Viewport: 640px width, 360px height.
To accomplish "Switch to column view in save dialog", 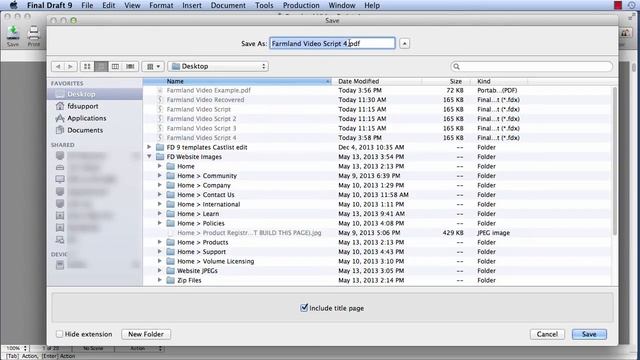I will (116, 66).
